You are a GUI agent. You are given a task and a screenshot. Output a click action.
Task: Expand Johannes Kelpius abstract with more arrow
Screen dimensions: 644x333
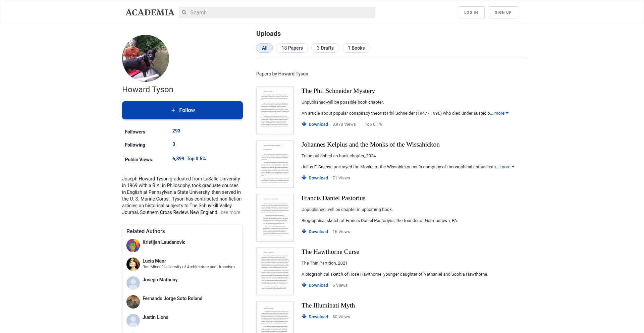point(507,167)
